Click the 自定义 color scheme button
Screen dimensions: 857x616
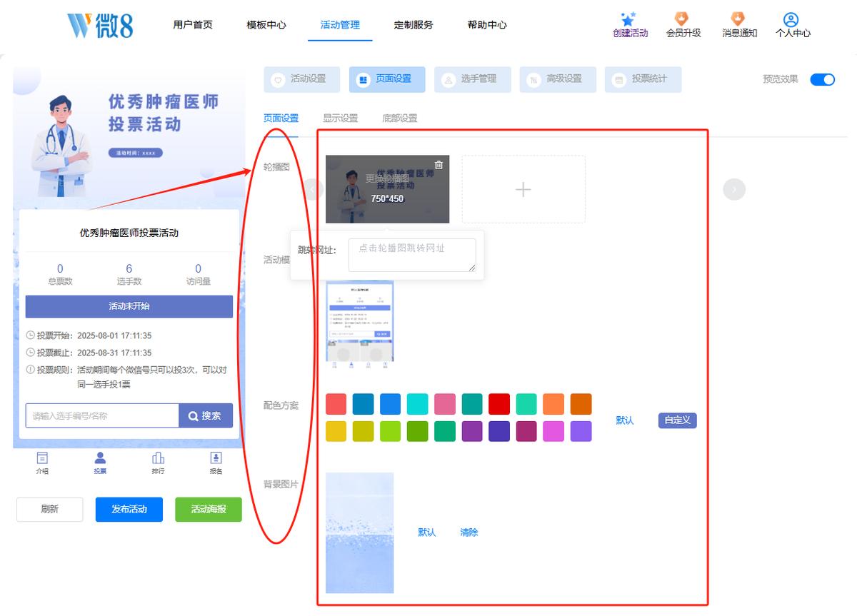(677, 420)
